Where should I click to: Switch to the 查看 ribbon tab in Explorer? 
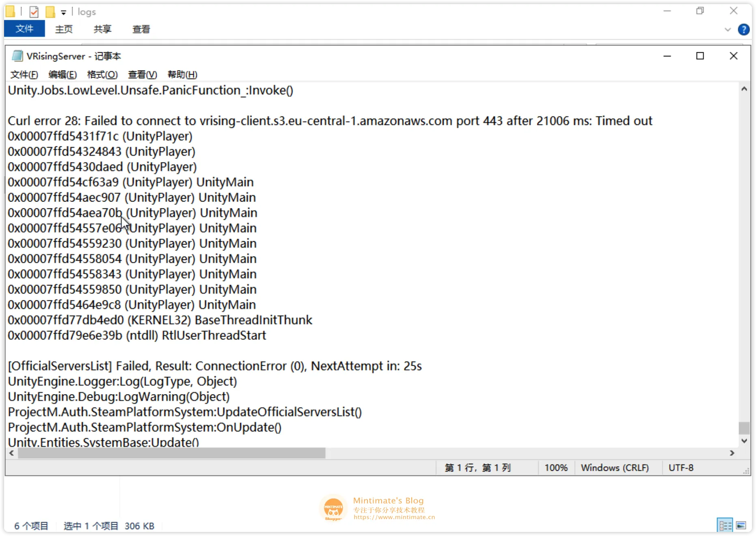141,29
